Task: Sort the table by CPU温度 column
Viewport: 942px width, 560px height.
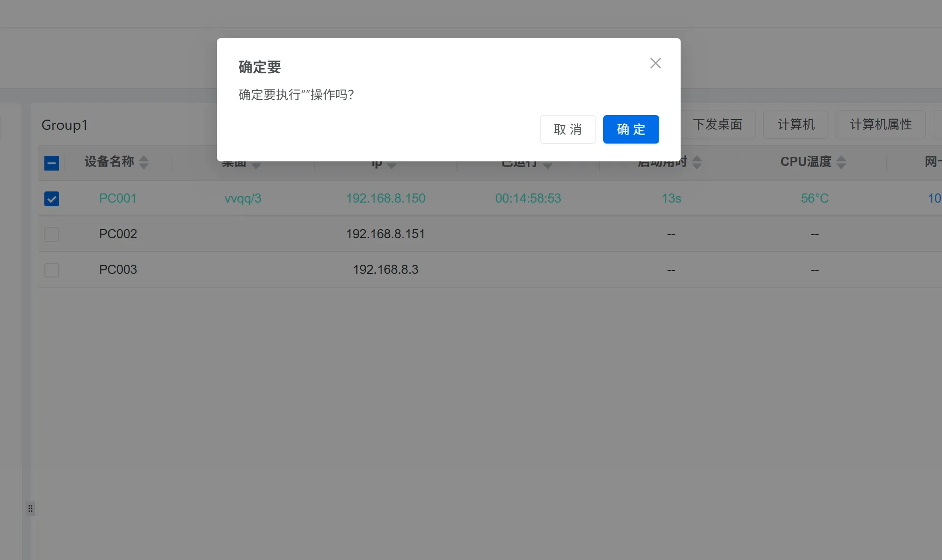Action: point(842,162)
